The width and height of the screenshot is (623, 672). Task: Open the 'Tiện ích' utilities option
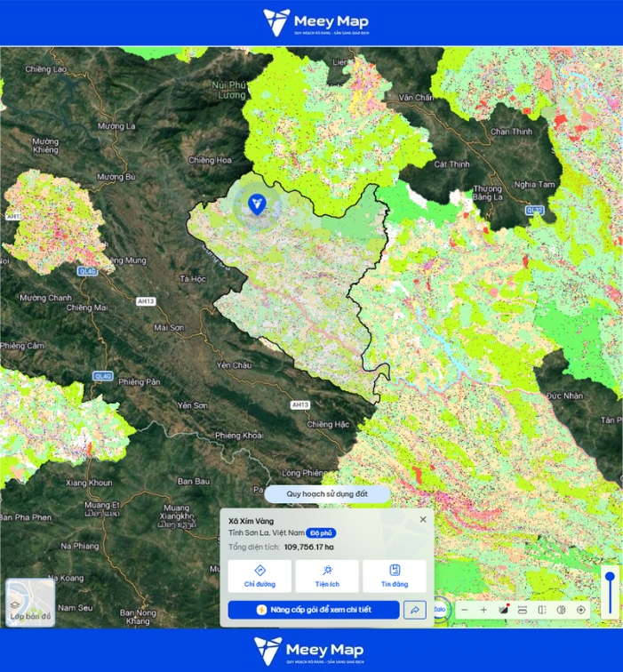click(327, 576)
